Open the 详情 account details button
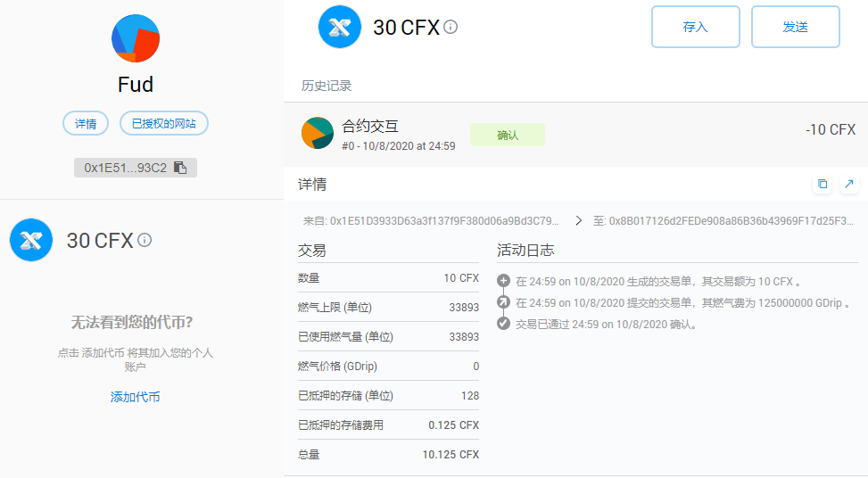Image resolution: width=868 pixels, height=478 pixels. pyautogui.click(x=86, y=124)
